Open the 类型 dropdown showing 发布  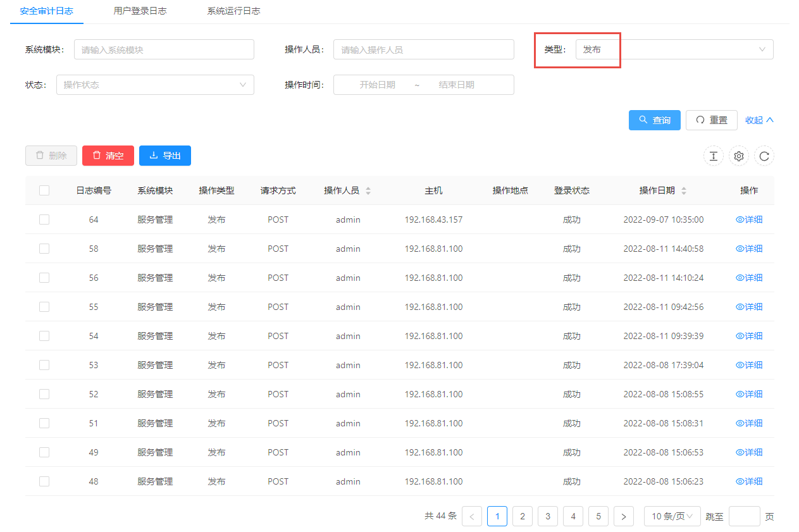pyautogui.click(x=674, y=49)
